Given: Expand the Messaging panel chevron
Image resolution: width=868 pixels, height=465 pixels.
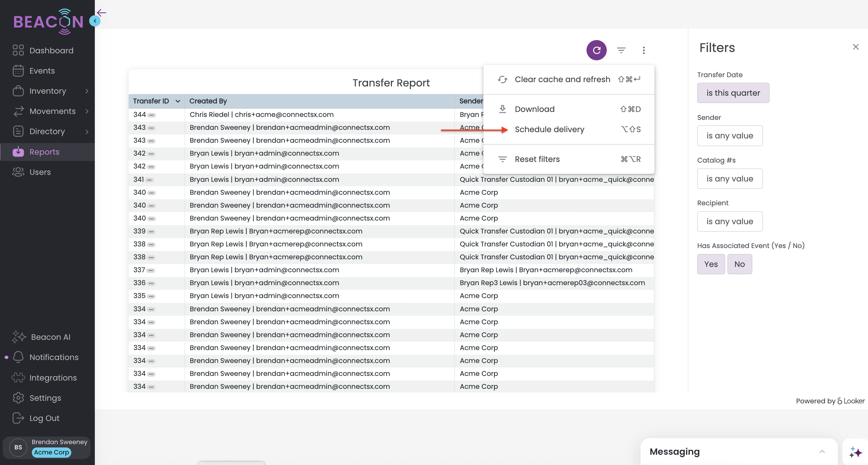Looking at the screenshot, I should click(x=822, y=451).
